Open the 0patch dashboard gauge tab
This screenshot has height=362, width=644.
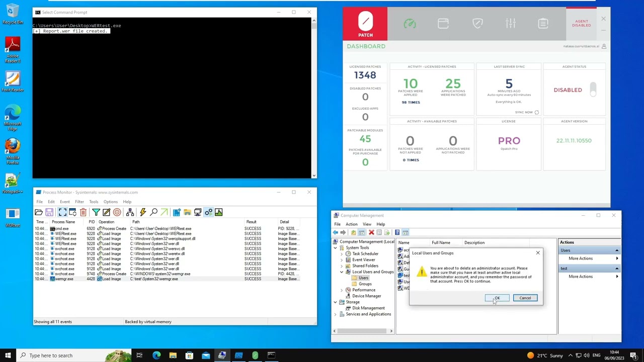coord(410,24)
